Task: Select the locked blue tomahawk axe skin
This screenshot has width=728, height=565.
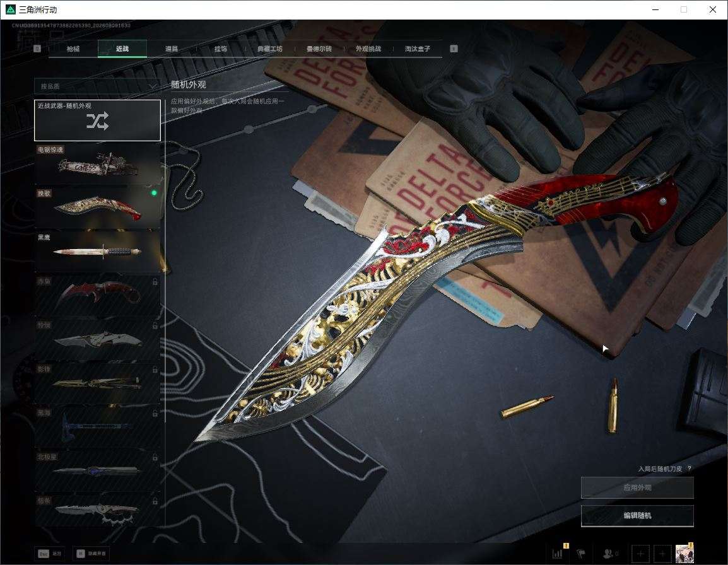Action: click(x=98, y=428)
